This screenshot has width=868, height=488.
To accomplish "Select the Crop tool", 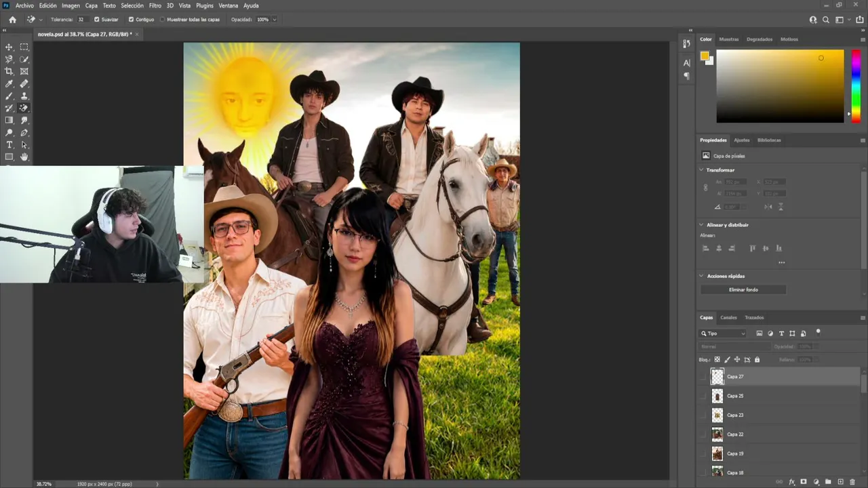I will pos(9,71).
